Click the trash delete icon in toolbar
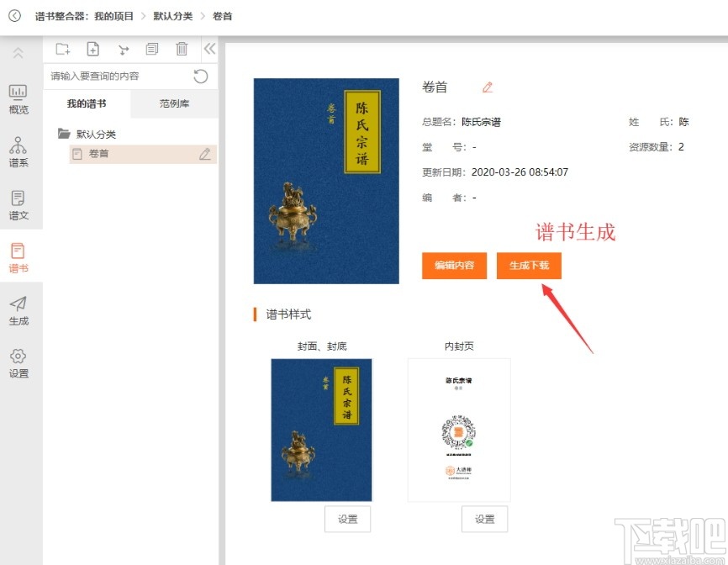Screen dimensions: 728x565 point(182,49)
